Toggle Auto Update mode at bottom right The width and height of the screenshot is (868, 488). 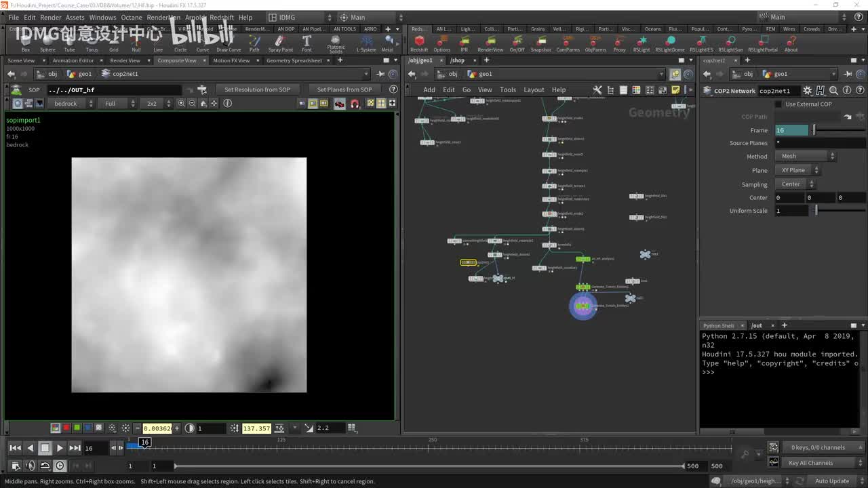click(832, 481)
